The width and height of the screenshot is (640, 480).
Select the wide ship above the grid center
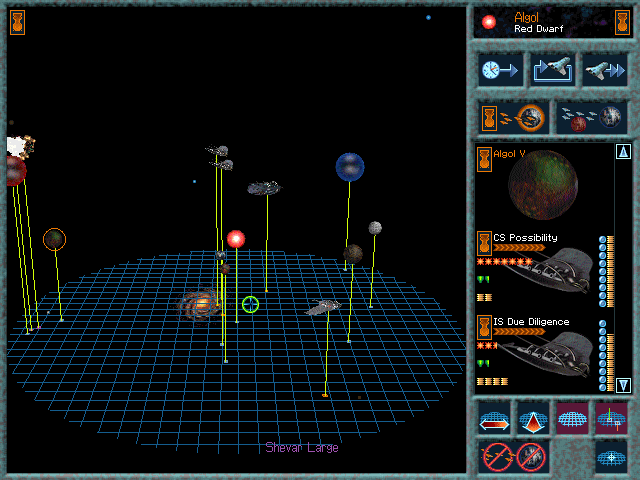click(264, 188)
